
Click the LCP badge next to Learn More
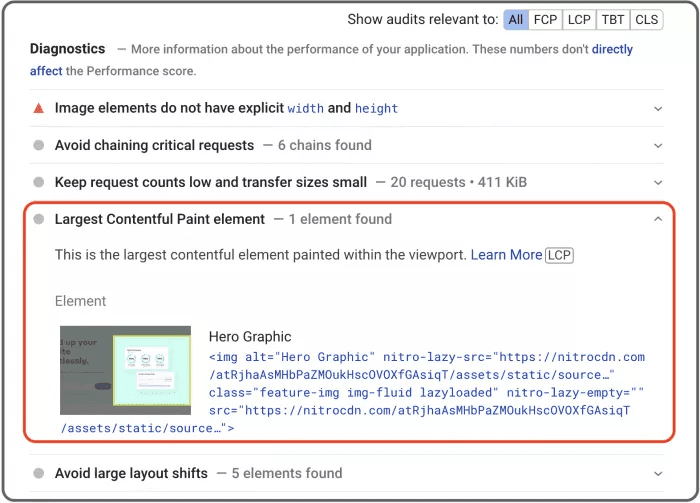[x=559, y=255]
